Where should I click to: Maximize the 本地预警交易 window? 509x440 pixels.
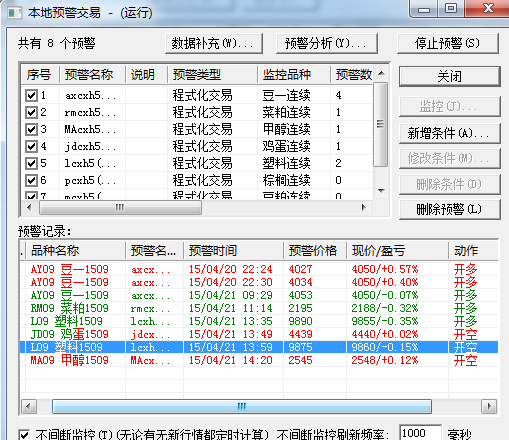click(451, 8)
